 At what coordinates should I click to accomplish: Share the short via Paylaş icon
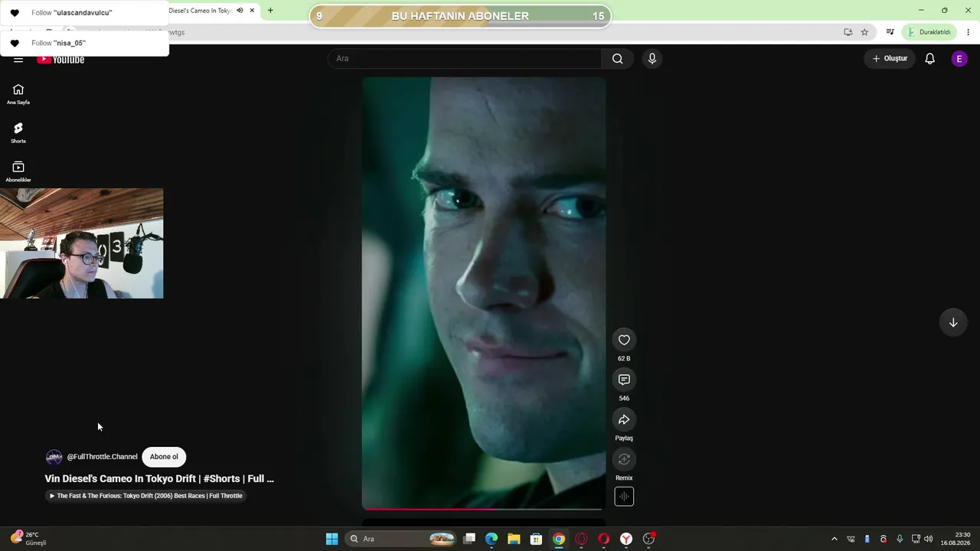coord(624,420)
